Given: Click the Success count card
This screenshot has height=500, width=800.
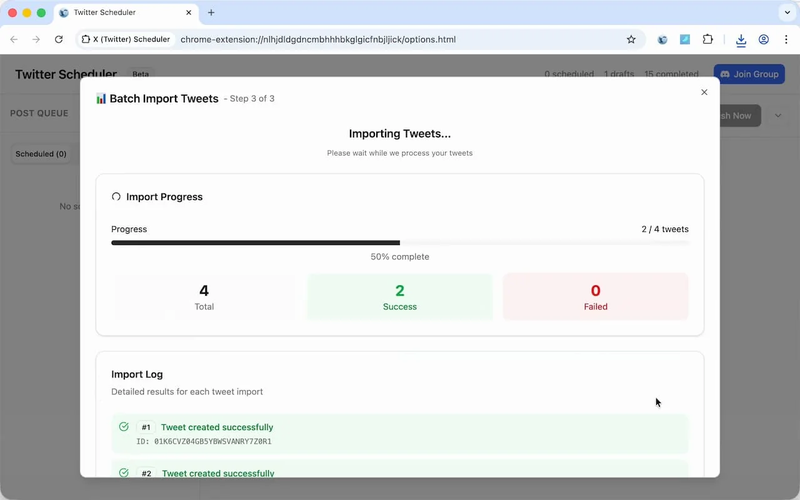Looking at the screenshot, I should 400,297.
